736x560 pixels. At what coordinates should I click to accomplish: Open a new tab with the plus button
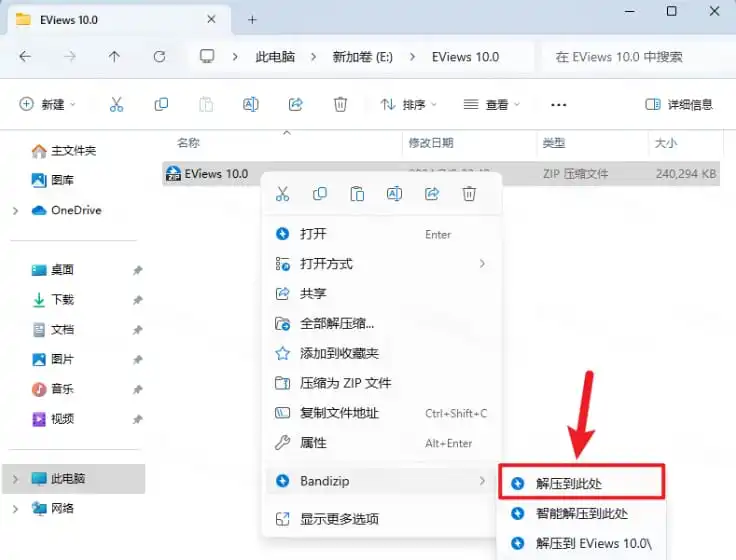point(253,20)
